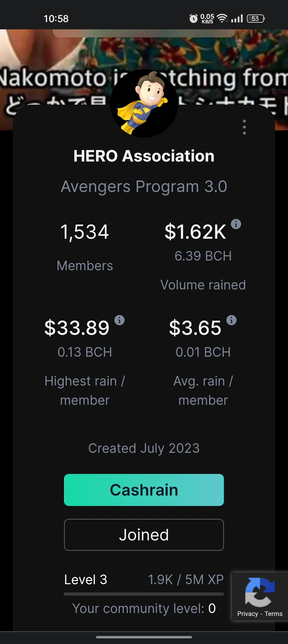Screen dimensions: 288x644
Task: Tap the reCAPTCHA logo badge
Action: coord(260,592)
